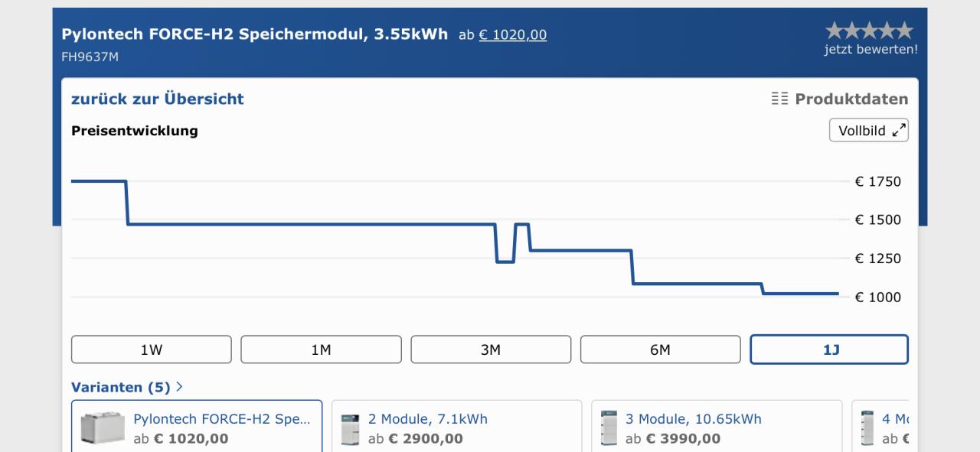Select the 1M time range
The image size is (980, 452).
(x=321, y=350)
